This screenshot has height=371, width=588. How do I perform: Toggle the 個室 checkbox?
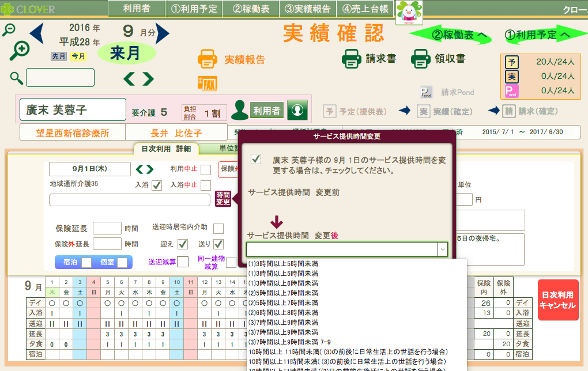[122, 262]
